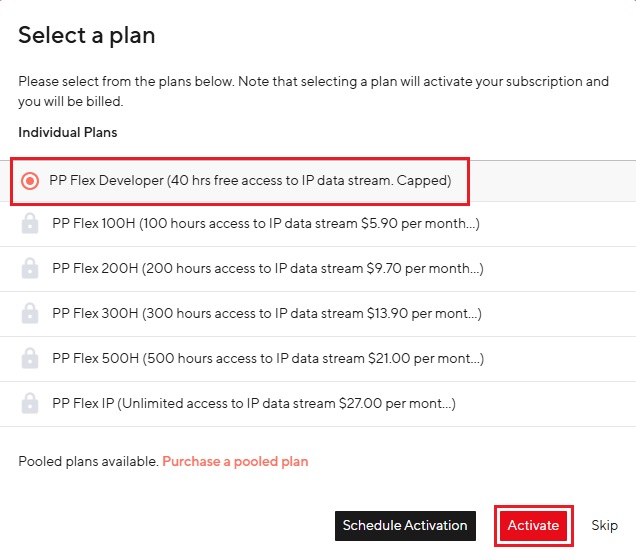Select the PP Flex Developer radio button
This screenshot has height=560, width=636.
(31, 181)
